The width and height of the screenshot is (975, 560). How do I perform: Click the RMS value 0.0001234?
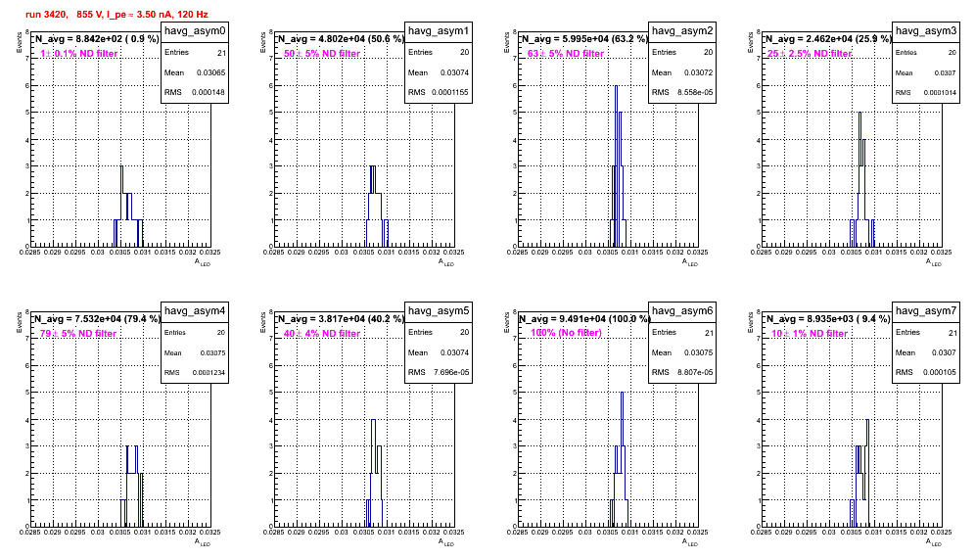[x=209, y=373]
